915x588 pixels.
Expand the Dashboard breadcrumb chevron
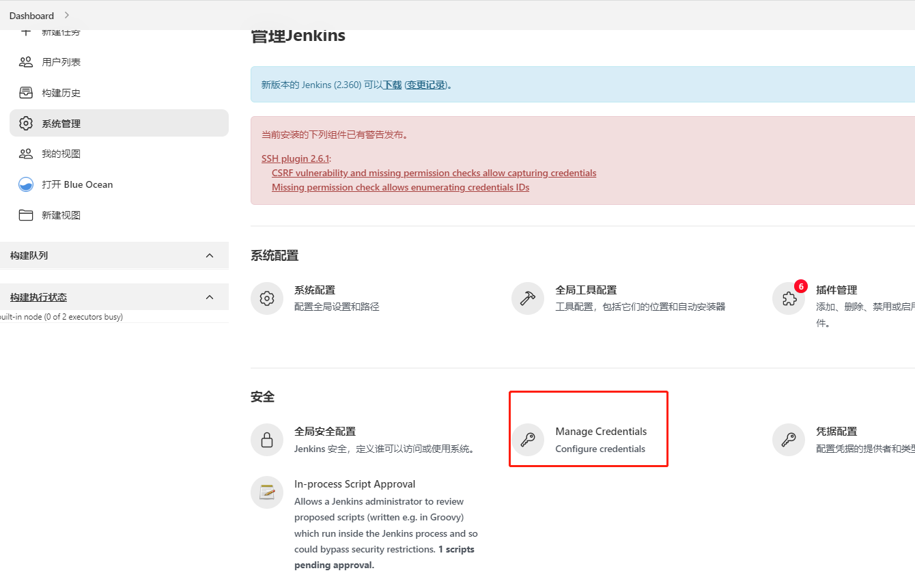tap(66, 15)
